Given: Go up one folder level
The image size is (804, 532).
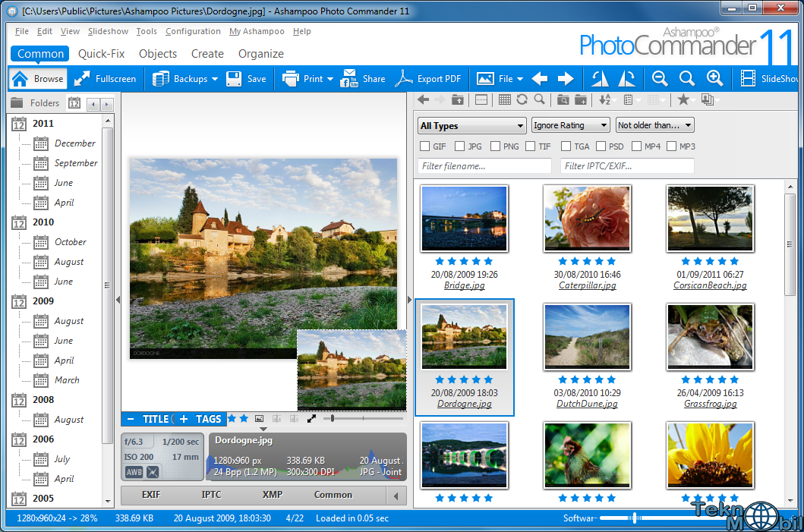Looking at the screenshot, I should click(457, 99).
